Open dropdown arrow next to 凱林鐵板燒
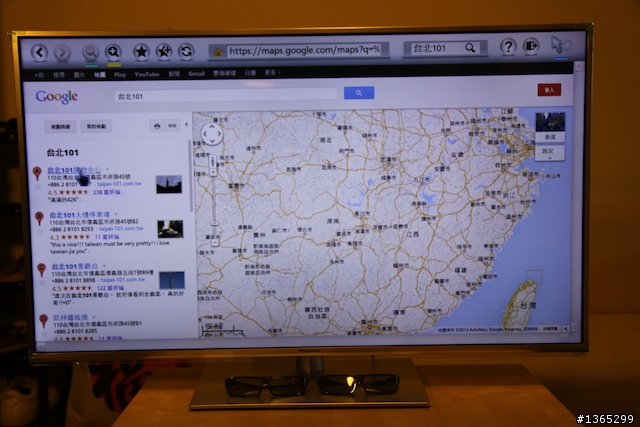This screenshot has width=640, height=427. [x=94, y=317]
